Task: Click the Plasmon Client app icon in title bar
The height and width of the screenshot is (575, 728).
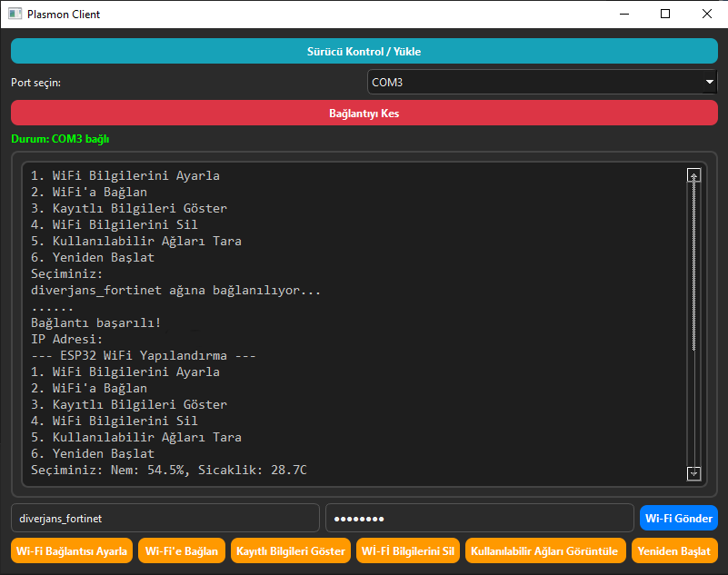Action: point(15,15)
